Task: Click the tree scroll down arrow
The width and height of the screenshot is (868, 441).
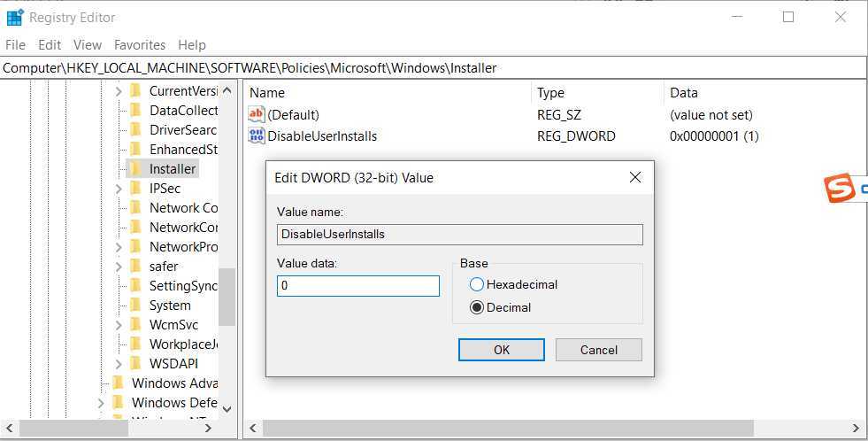Action: click(227, 409)
